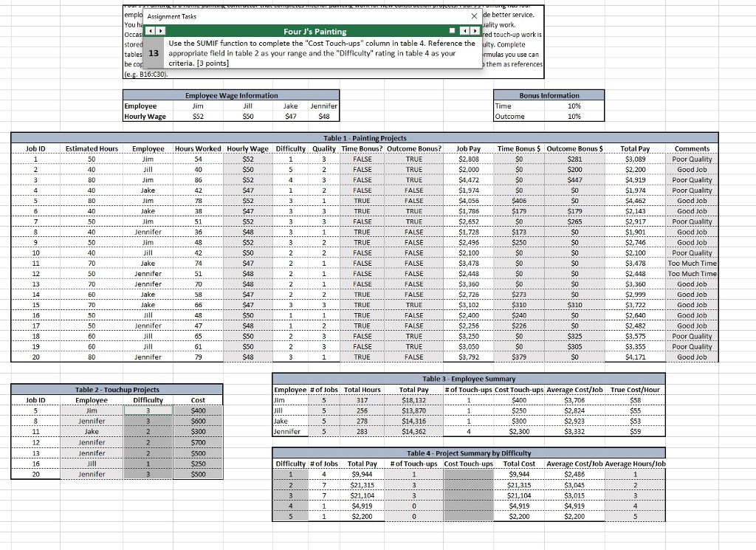Select the $700 cost cell in Table 2
This screenshot has width=756, height=550.
tap(198, 442)
